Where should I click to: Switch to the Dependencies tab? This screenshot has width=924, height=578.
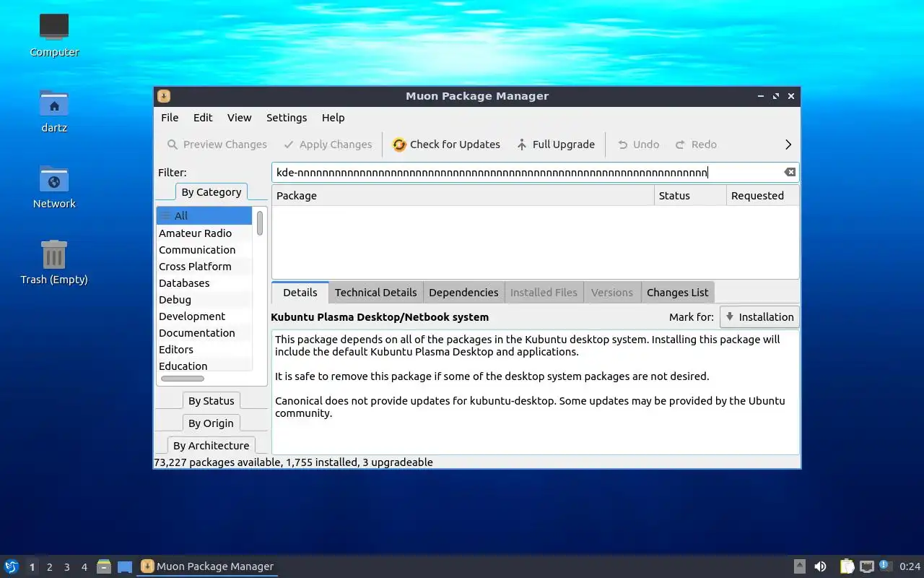[463, 293]
